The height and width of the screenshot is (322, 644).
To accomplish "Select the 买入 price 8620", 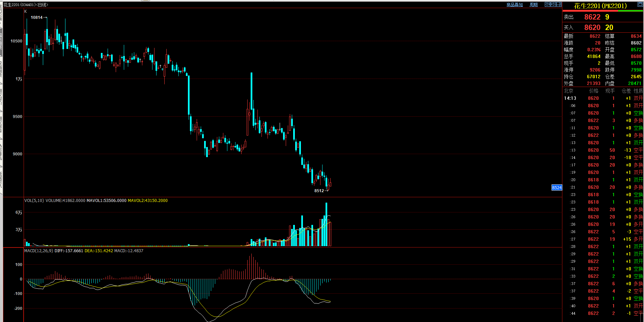I will click(x=592, y=27).
